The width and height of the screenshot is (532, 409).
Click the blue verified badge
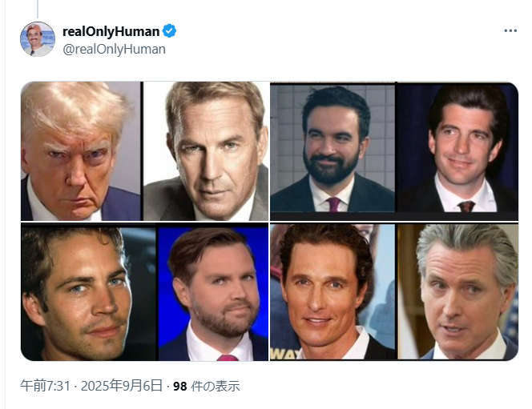(x=170, y=31)
